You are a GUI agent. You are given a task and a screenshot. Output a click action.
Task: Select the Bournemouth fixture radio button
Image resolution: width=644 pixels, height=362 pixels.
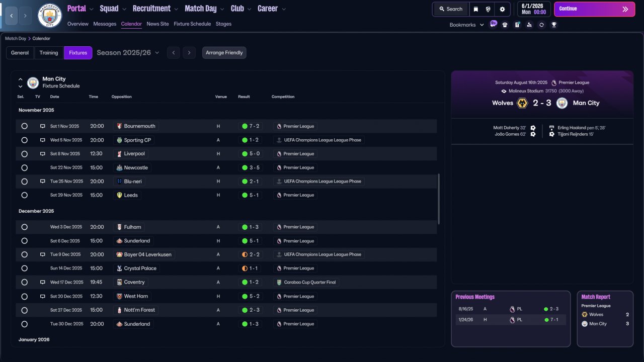24,126
